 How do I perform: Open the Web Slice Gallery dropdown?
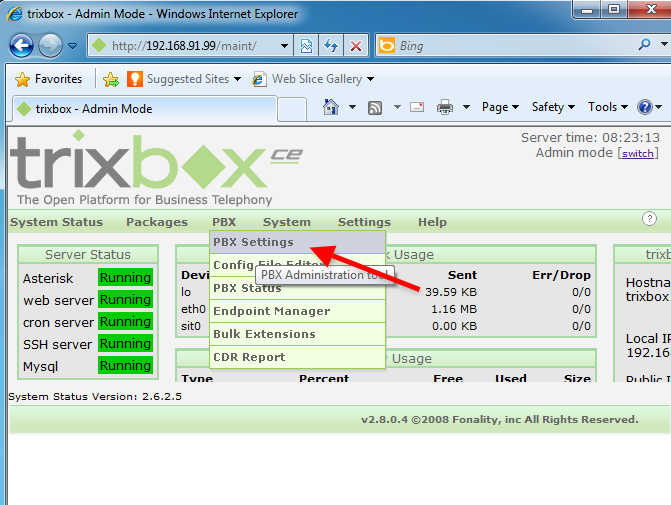(313, 79)
